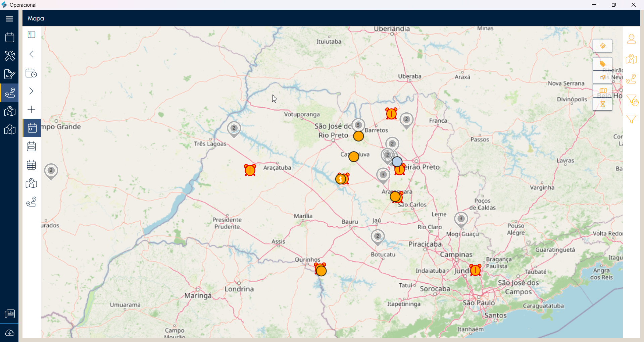Image resolution: width=644 pixels, height=342 pixels.
Task: Click the navigation arrow map button
Action: pyautogui.click(x=603, y=77)
